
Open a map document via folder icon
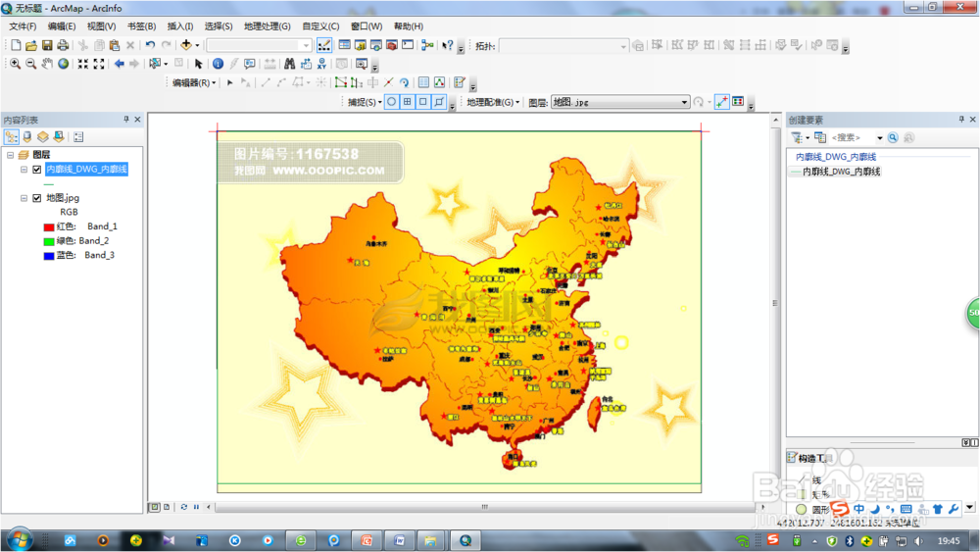click(30, 45)
